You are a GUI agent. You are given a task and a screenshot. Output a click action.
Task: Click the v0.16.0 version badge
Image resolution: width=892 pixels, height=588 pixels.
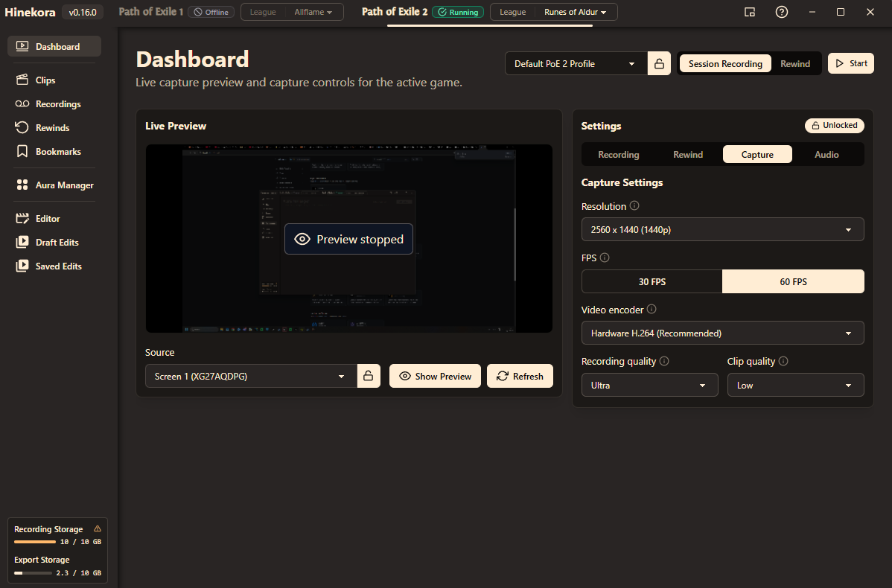coord(83,12)
